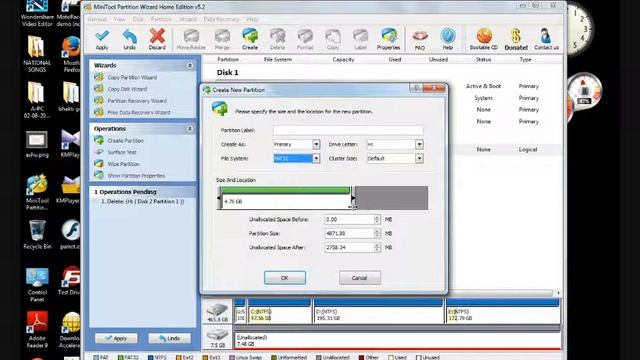
Task: Click the Partition Size spinner arrows
Action: click(x=377, y=233)
